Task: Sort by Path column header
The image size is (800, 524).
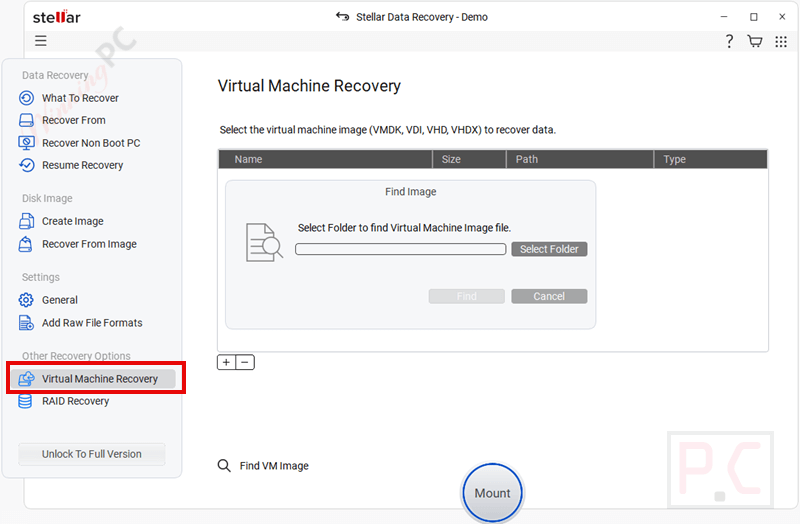Action: [580, 159]
